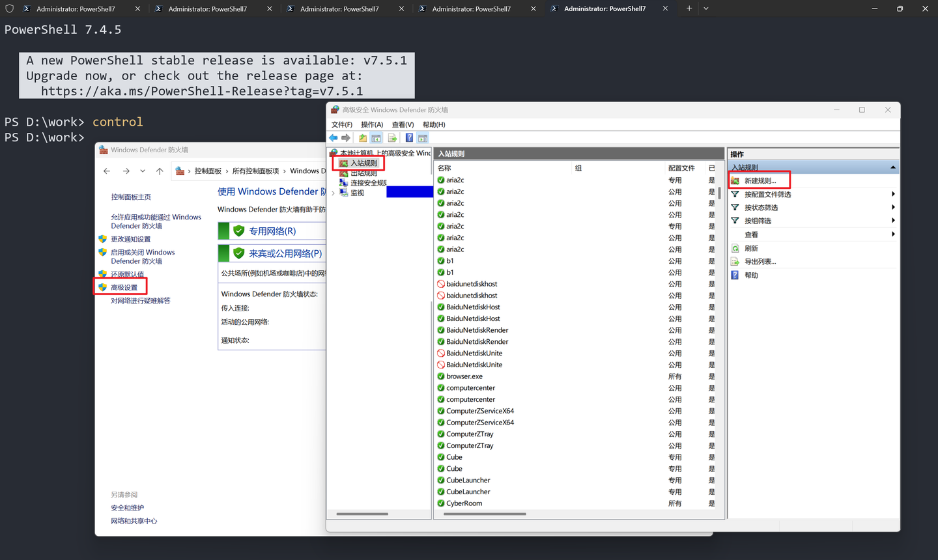The height and width of the screenshot is (560, 938).
Task: Click the export list icon in console toolbar
Action: click(392, 138)
